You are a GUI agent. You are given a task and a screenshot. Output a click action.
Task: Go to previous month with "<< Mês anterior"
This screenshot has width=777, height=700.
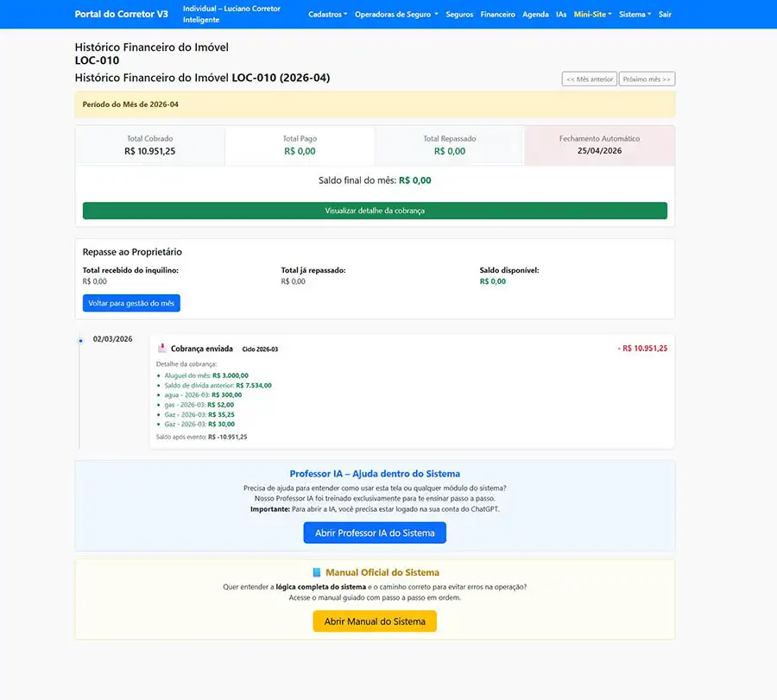[588, 78]
